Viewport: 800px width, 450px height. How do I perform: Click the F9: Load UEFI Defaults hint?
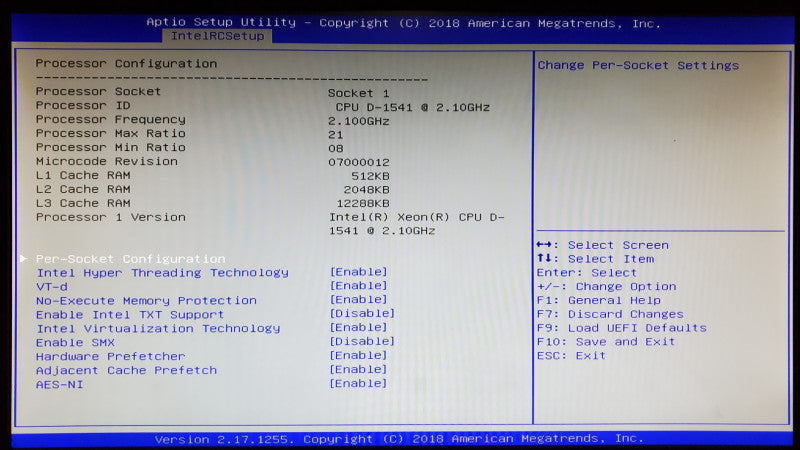pyautogui.click(x=622, y=328)
